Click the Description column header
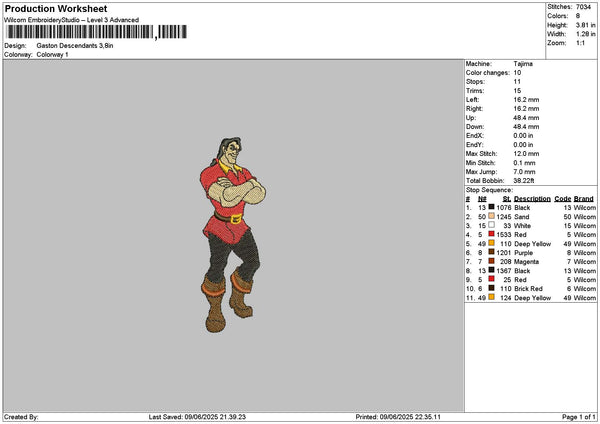The image size is (600, 424). 532,199
